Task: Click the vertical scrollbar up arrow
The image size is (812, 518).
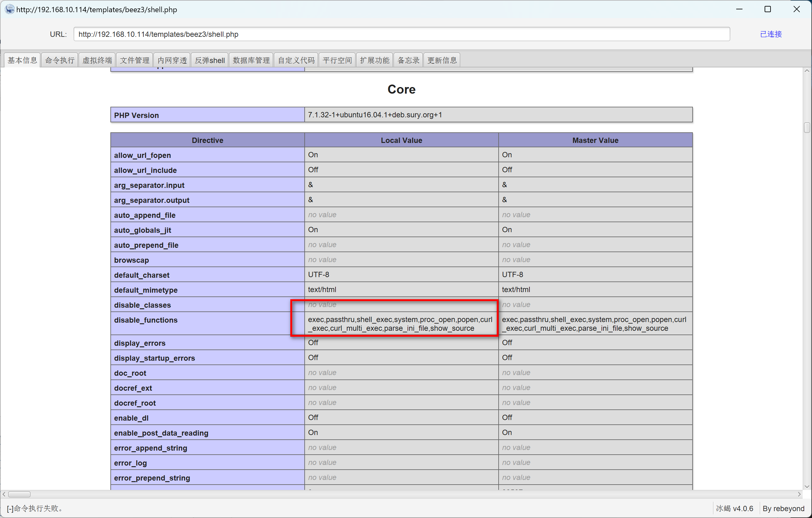Action: [x=807, y=71]
